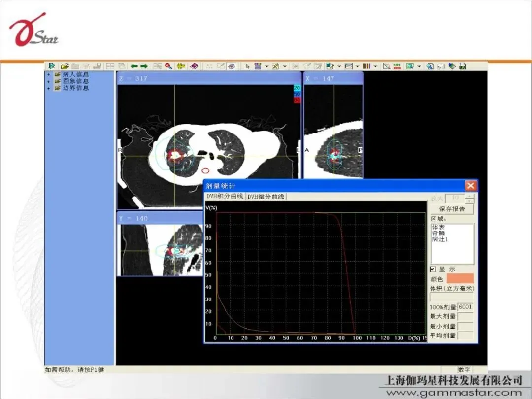Image resolution: width=532 pixels, height=399 pixels.
Task: Click the red magnifier zoom icon
Action: coord(168,66)
